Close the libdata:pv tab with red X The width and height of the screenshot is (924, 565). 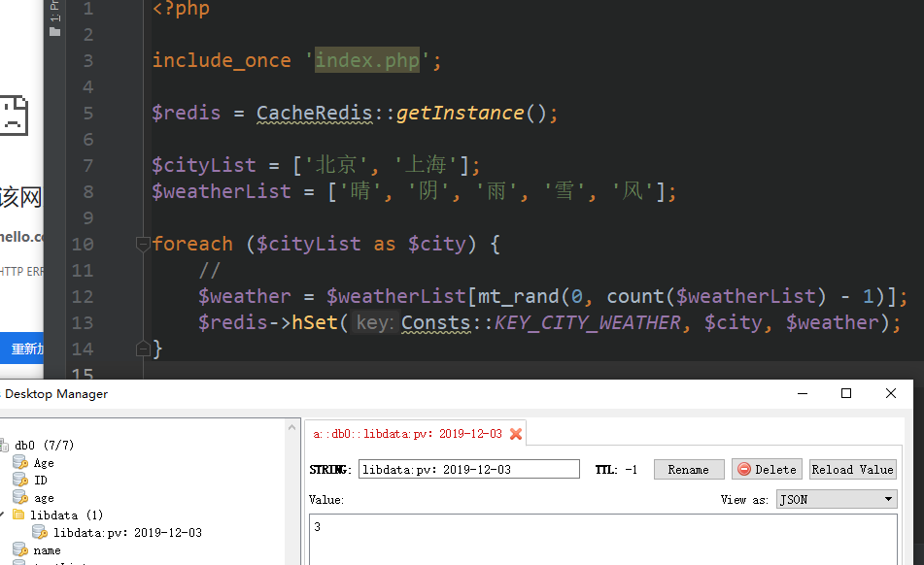[x=516, y=434]
